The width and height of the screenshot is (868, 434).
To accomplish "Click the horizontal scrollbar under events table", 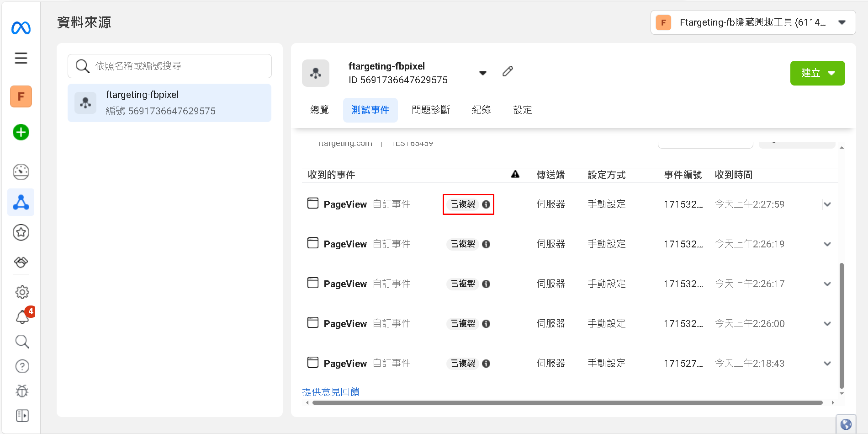I will point(567,403).
